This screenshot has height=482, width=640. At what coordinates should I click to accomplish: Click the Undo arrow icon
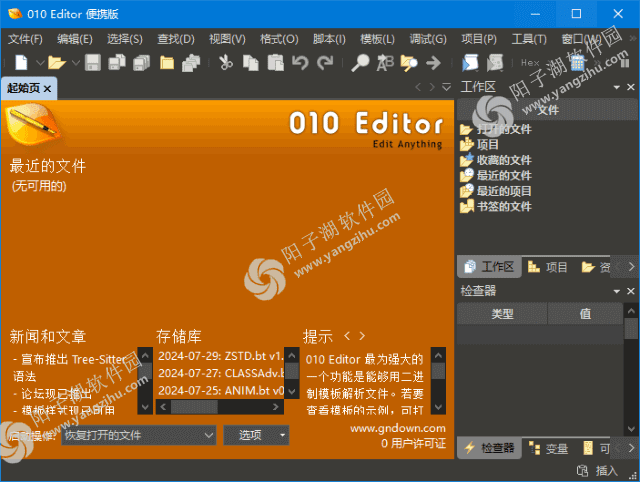[x=300, y=63]
